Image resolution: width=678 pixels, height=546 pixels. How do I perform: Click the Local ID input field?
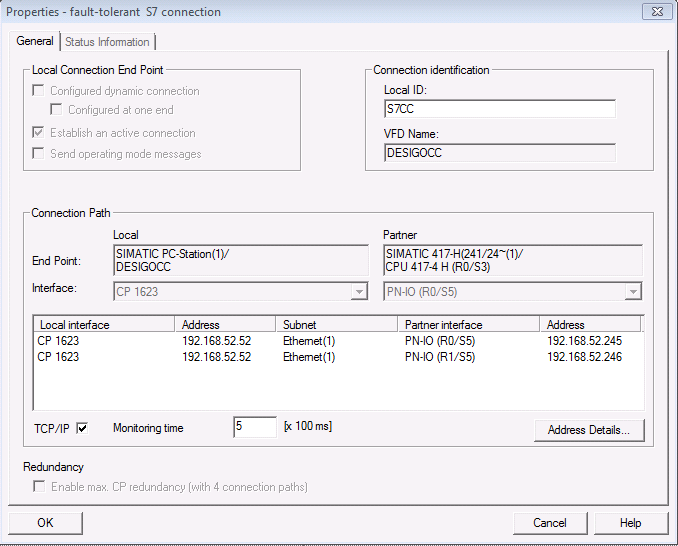click(499, 109)
